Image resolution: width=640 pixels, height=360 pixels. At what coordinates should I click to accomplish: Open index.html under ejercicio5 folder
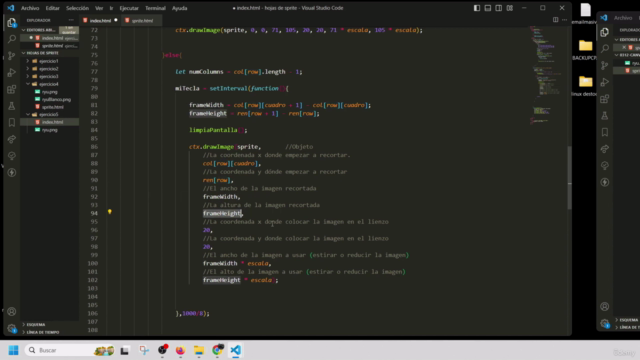click(x=52, y=122)
